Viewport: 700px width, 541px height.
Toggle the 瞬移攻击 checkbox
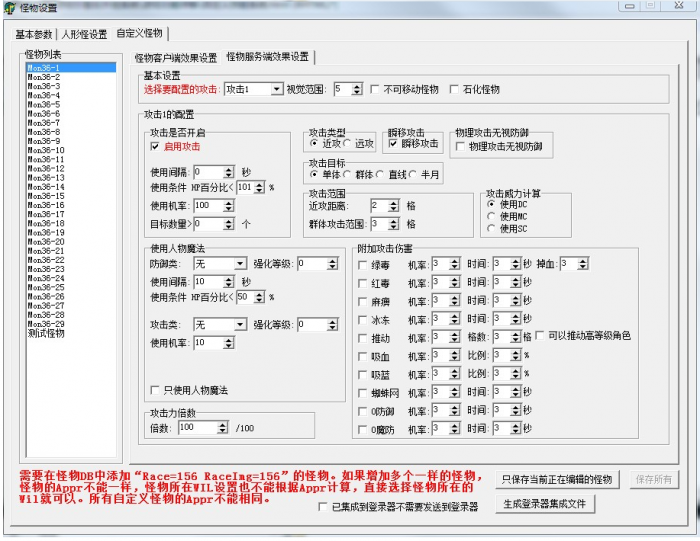pyautogui.click(x=393, y=144)
